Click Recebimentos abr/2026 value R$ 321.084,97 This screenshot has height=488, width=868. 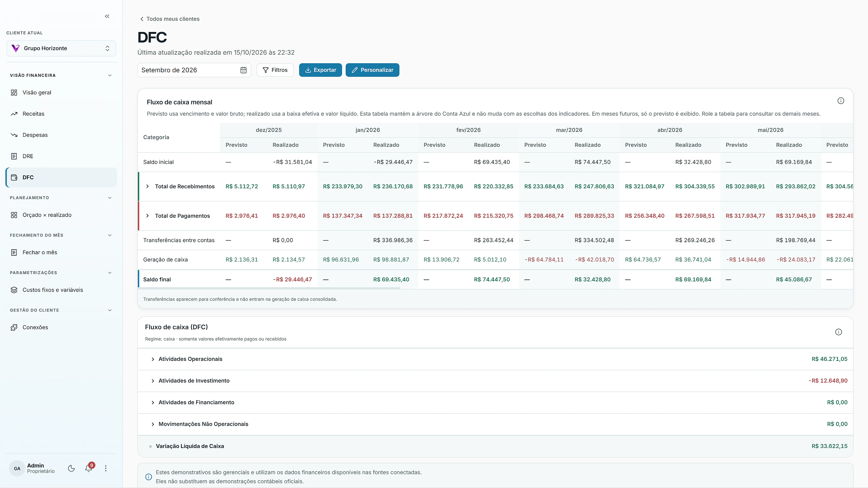645,186
